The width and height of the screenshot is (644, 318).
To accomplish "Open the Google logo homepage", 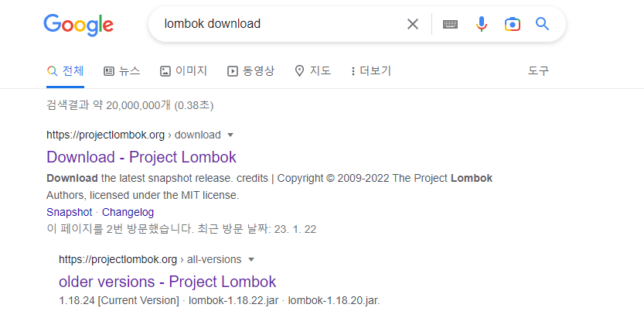I will tap(78, 25).
